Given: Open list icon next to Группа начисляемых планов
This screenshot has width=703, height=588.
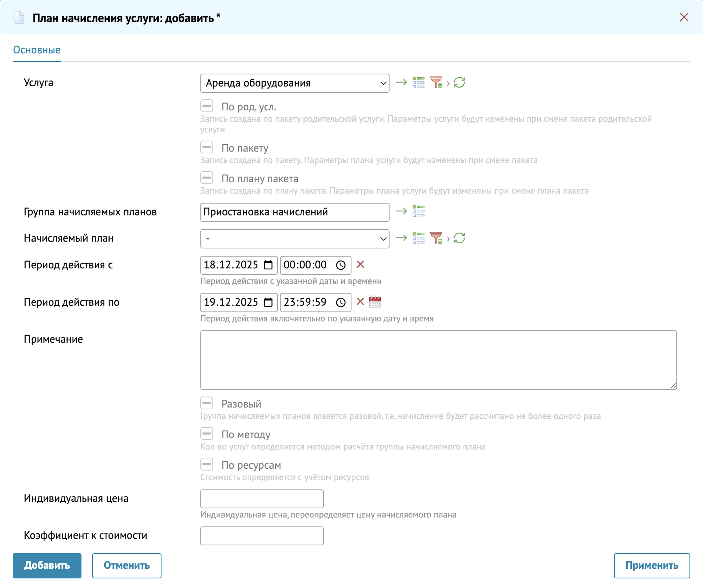Looking at the screenshot, I should pyautogui.click(x=418, y=211).
